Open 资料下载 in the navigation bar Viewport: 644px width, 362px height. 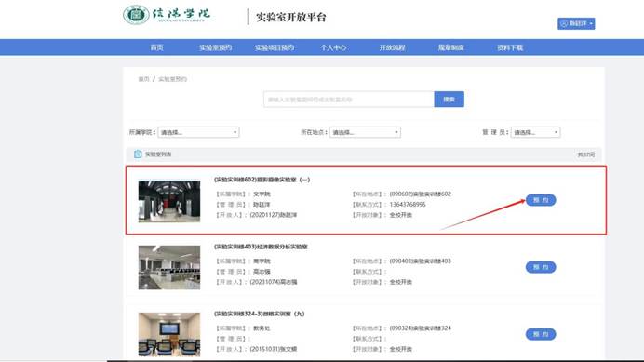tap(510, 47)
